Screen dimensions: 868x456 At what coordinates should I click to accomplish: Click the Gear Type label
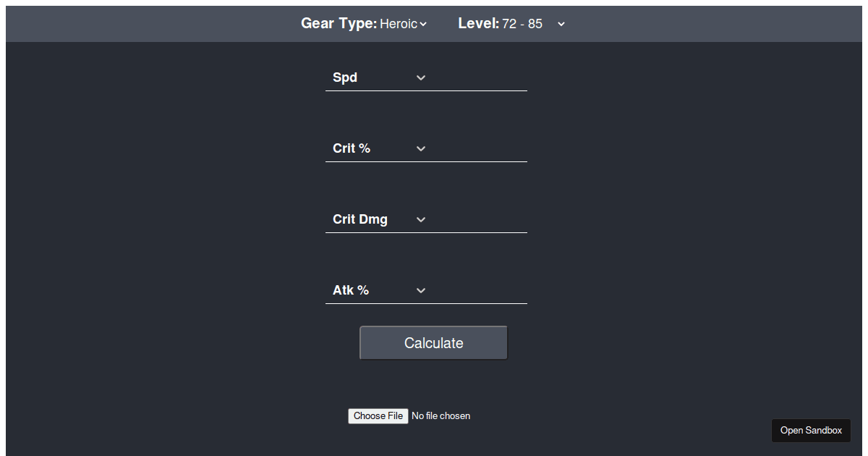pyautogui.click(x=338, y=24)
